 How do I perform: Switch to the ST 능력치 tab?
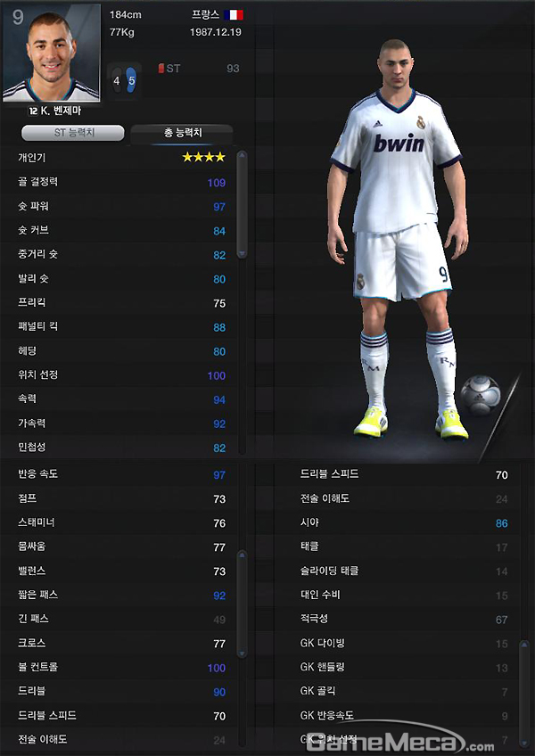coord(73,133)
